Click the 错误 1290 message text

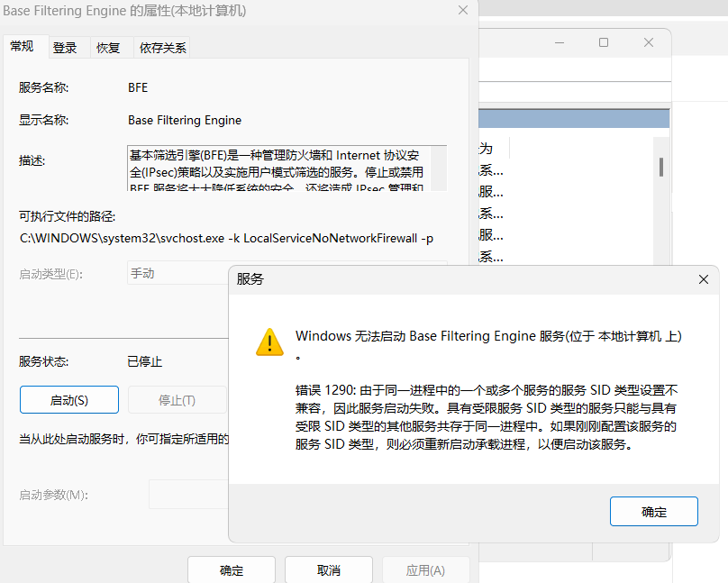coord(487,417)
